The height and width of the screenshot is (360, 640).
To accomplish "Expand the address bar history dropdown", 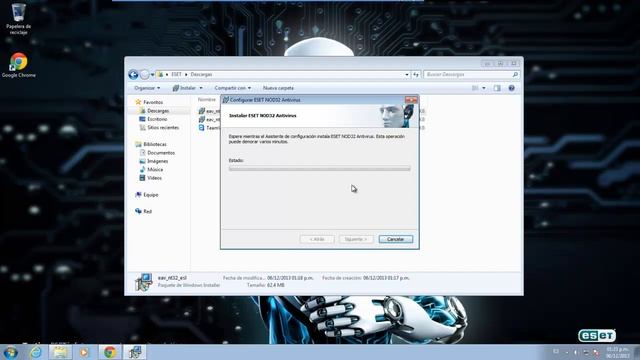I will (407, 75).
